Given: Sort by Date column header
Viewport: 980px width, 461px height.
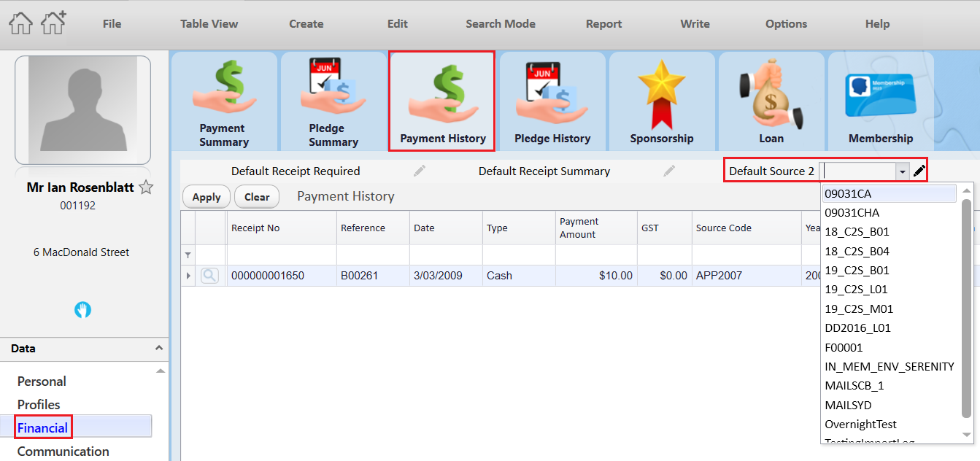Looking at the screenshot, I should tap(446, 228).
